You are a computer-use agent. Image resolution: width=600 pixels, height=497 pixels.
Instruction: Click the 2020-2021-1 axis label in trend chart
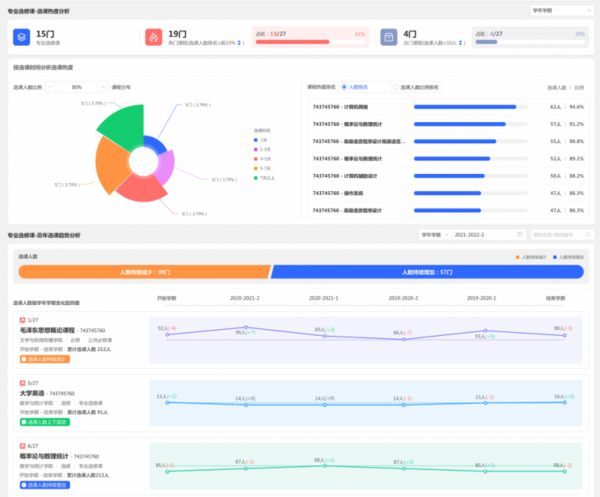point(324,298)
